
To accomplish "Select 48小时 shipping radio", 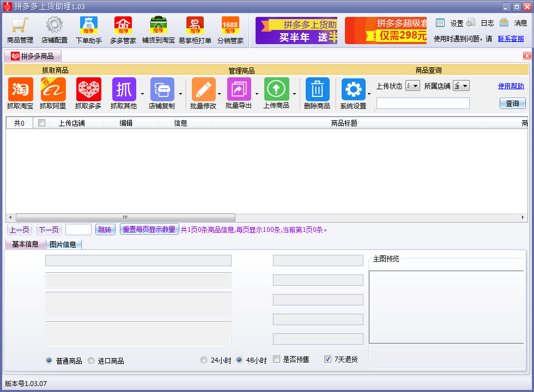I will [239, 360].
